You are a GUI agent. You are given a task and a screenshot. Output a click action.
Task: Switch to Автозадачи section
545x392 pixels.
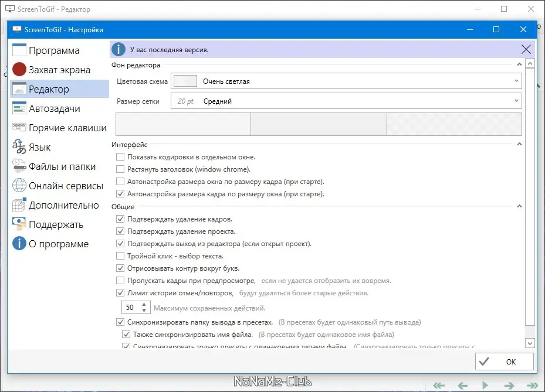[x=59, y=108]
